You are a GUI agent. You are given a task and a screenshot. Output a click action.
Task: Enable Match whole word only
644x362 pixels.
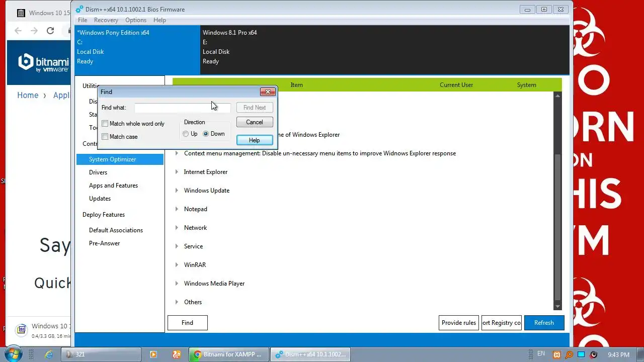point(105,124)
